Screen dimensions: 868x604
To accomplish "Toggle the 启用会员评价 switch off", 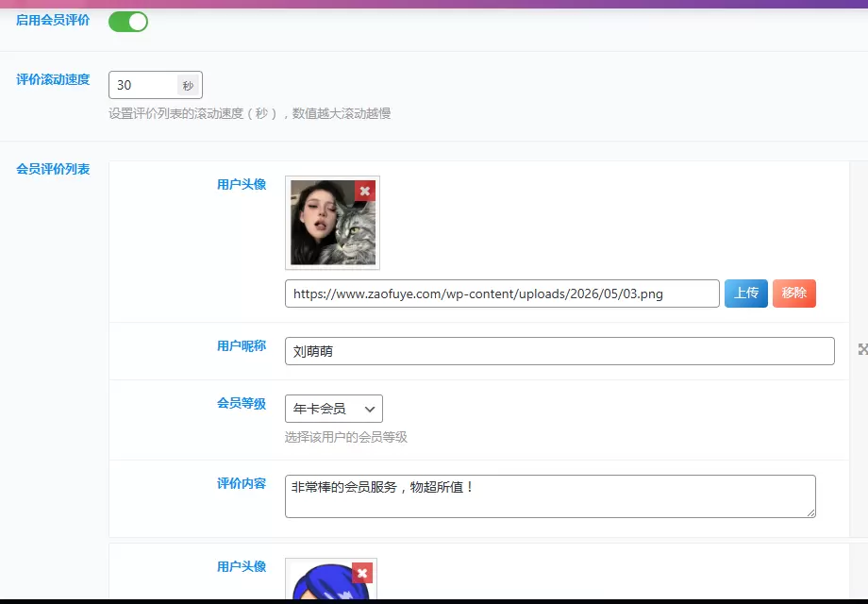I will pyautogui.click(x=128, y=22).
